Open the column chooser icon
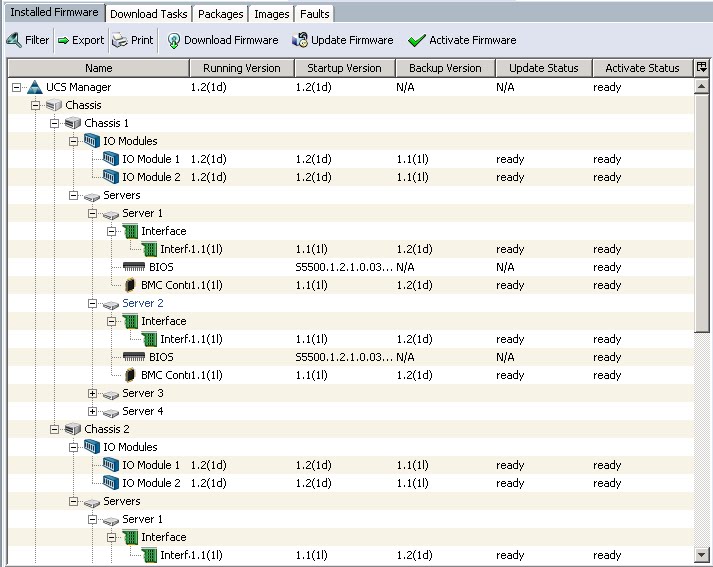Viewport: 713px width, 567px height. pyautogui.click(x=702, y=68)
